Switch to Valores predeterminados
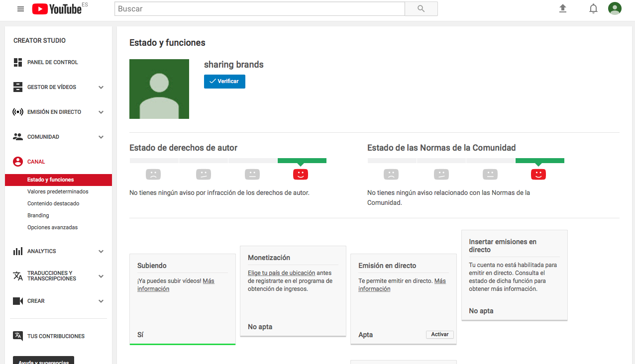The image size is (635, 364). (x=58, y=191)
